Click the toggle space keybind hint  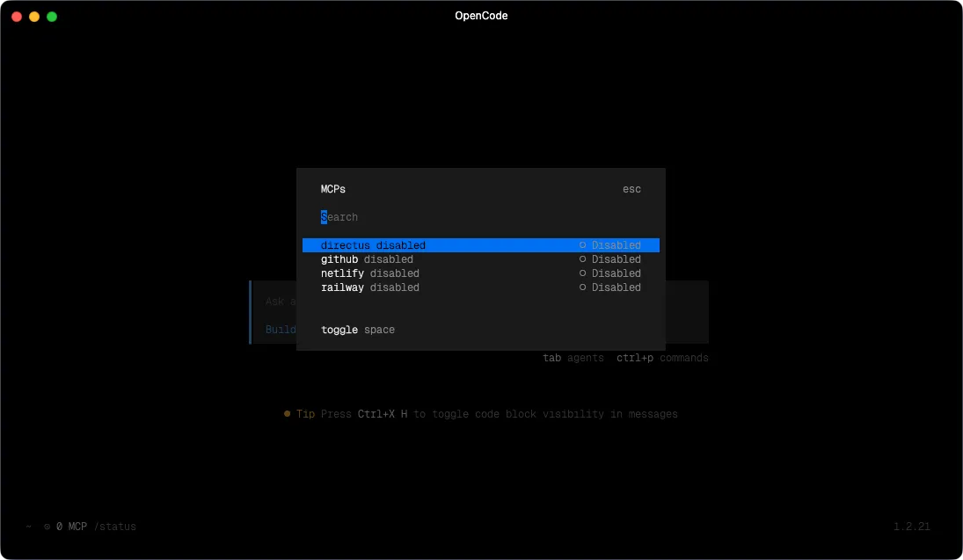[x=357, y=330]
